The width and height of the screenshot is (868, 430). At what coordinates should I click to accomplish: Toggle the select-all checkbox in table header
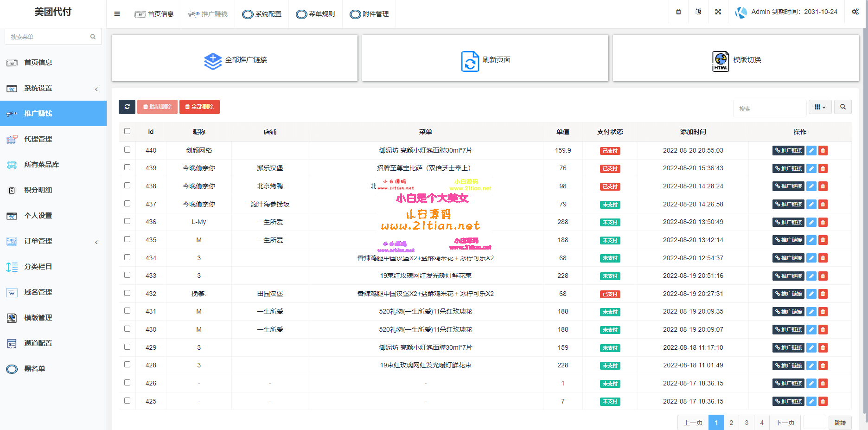point(127,131)
